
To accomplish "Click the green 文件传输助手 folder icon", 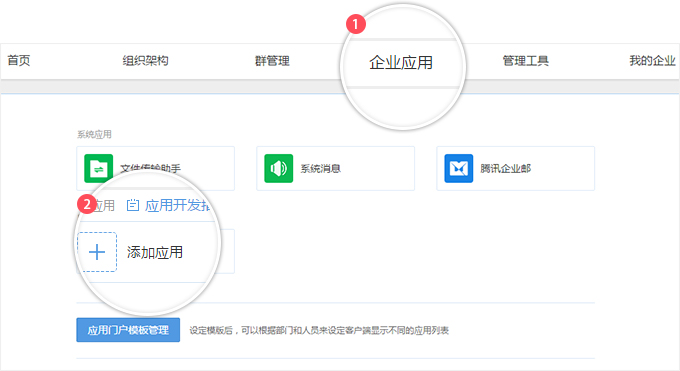I will [x=98, y=168].
